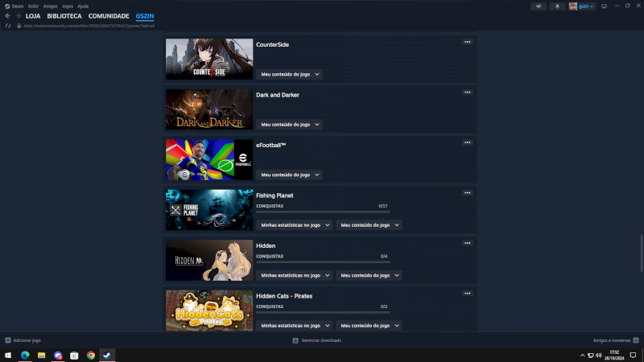Click the CounterSide cover thumbnail
Viewport: 644px width, 362px height.
[209, 59]
